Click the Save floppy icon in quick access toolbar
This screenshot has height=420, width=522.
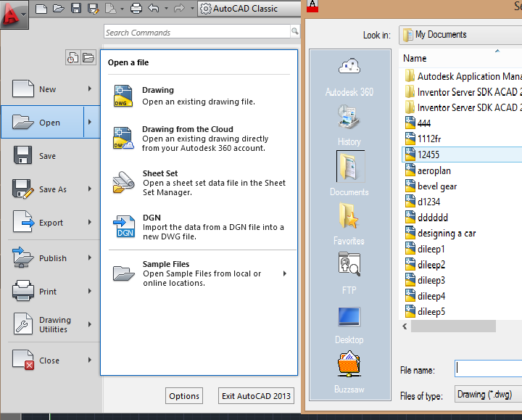(76, 8)
